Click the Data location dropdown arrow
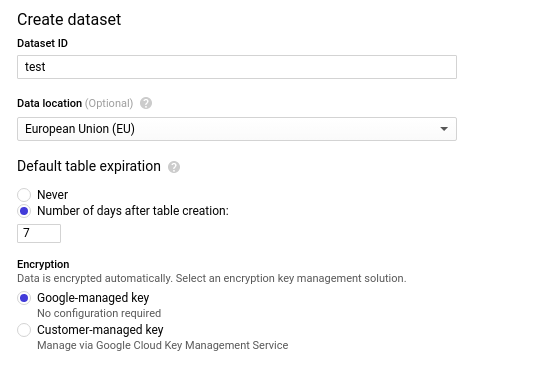The width and height of the screenshot is (535, 380). coord(444,129)
